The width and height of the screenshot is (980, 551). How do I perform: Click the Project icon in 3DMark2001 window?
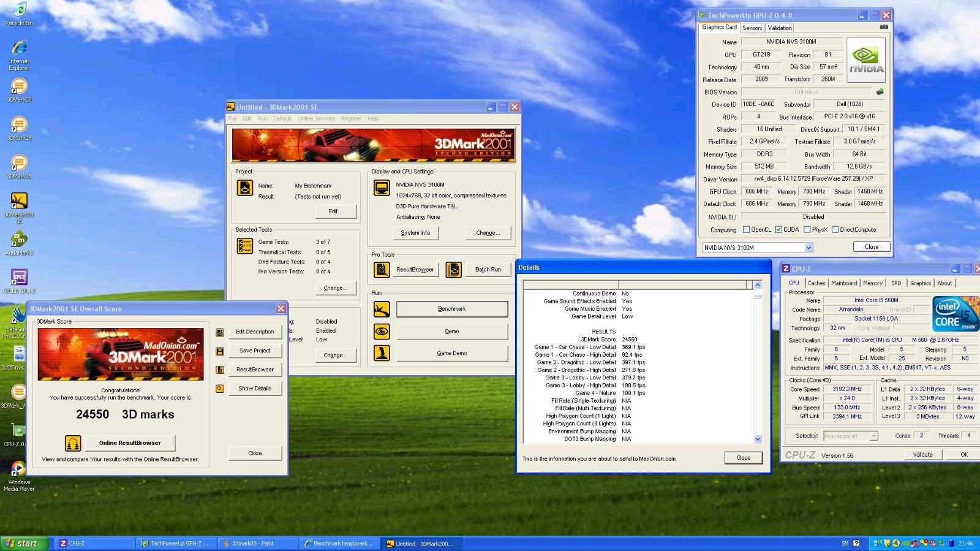pyautogui.click(x=245, y=188)
